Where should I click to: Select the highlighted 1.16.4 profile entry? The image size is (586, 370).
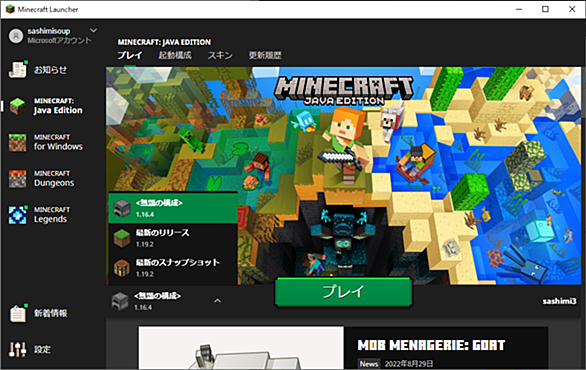(173, 208)
